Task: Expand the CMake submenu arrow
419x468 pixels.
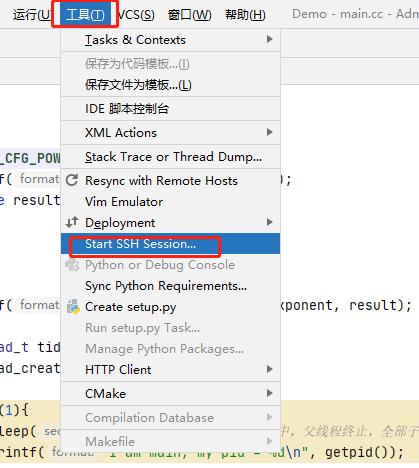Action: coord(270,393)
